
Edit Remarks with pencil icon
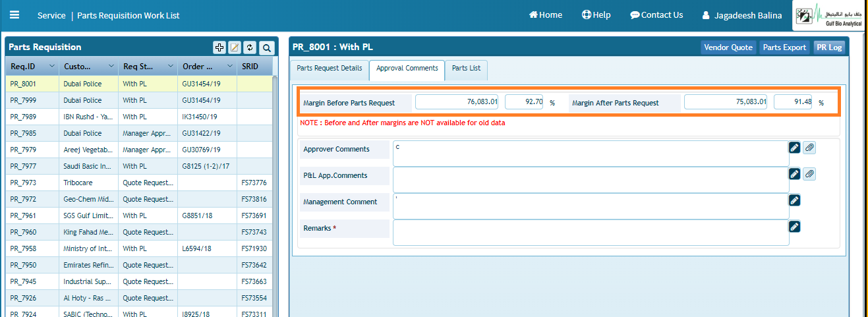(x=795, y=227)
